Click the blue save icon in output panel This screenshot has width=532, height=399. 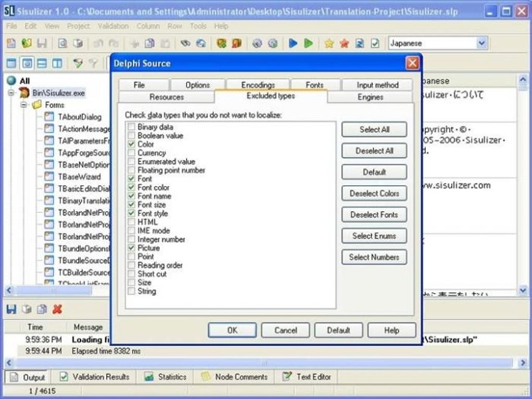point(11,309)
